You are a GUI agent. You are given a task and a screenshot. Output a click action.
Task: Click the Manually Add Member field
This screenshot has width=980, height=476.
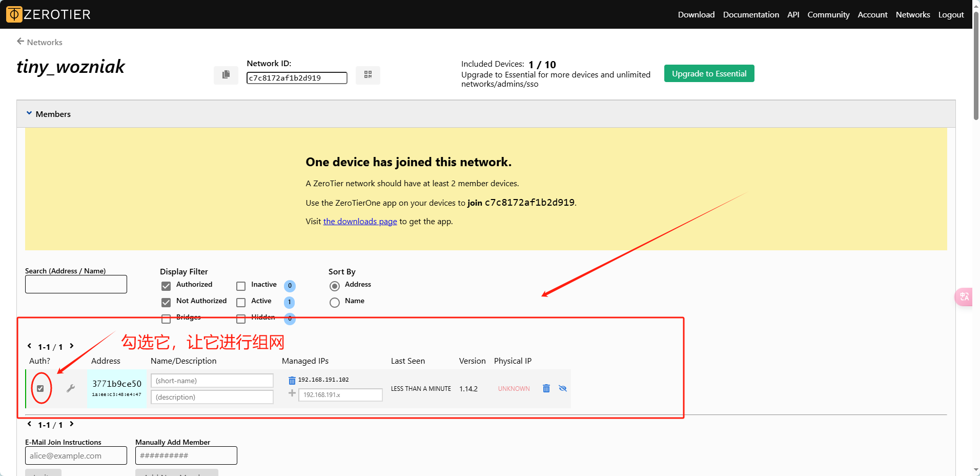pyautogui.click(x=186, y=455)
